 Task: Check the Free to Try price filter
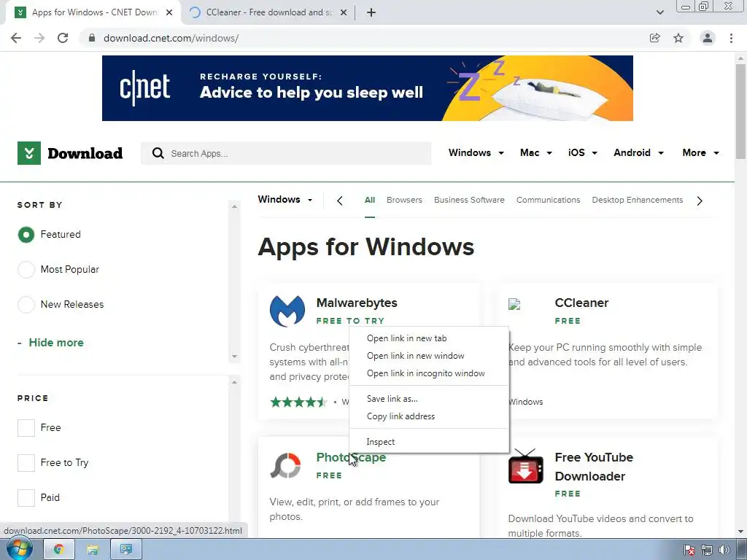[26, 462]
